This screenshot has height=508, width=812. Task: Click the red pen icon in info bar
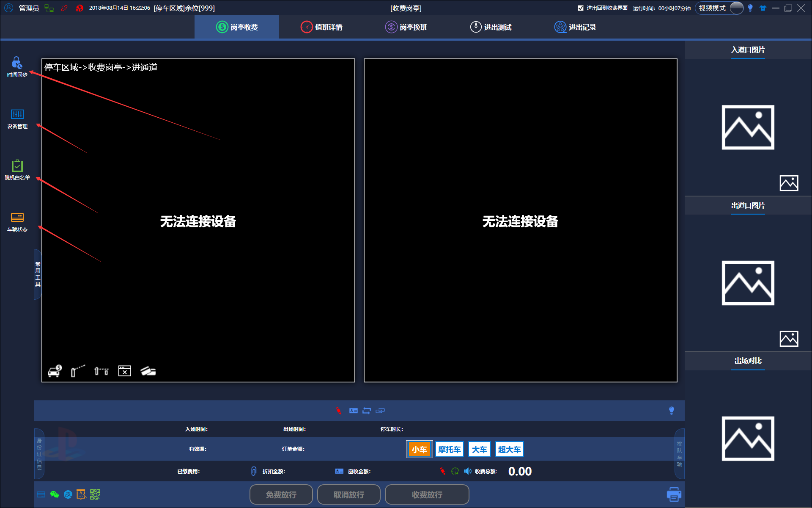coord(338,411)
